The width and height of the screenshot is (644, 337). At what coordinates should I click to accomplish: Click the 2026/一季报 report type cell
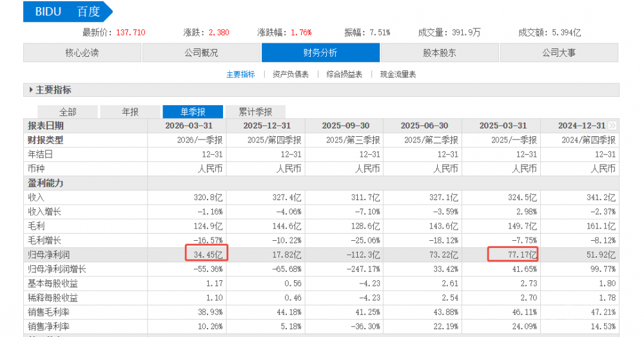(200, 140)
